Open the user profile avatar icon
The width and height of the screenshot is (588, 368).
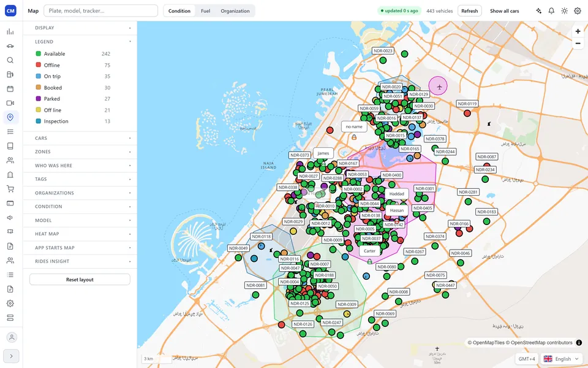12,337
